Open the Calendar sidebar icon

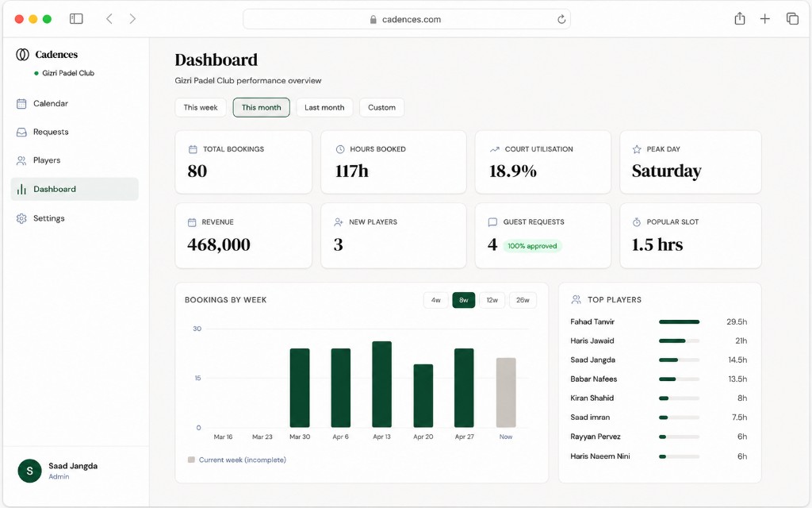pos(21,104)
